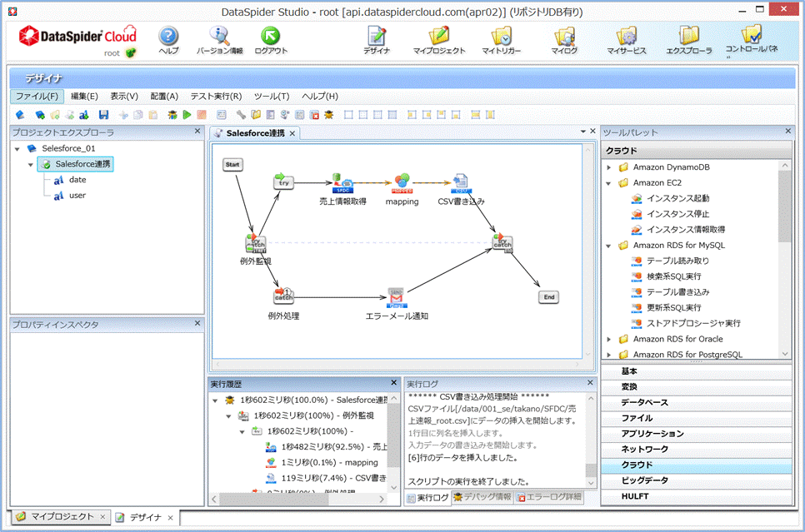Open the editor tab list dropdown arrow
805x532 pixels.
[x=583, y=132]
